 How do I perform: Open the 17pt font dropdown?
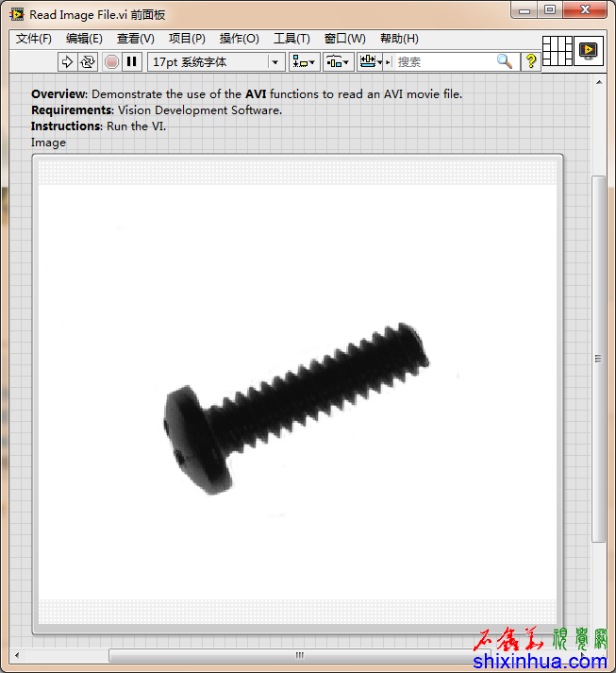tap(216, 61)
